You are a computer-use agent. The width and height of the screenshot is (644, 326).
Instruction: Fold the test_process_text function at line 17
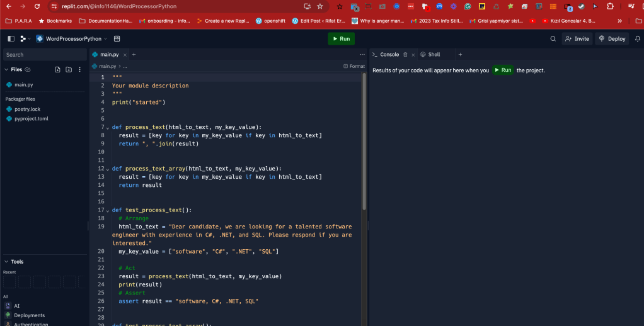108,210
